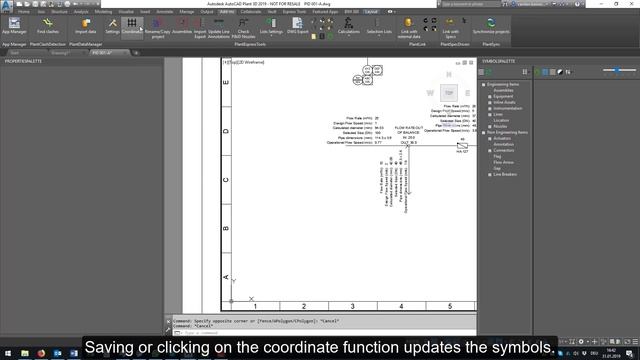Expand the Instrumentation tree node

(490, 109)
